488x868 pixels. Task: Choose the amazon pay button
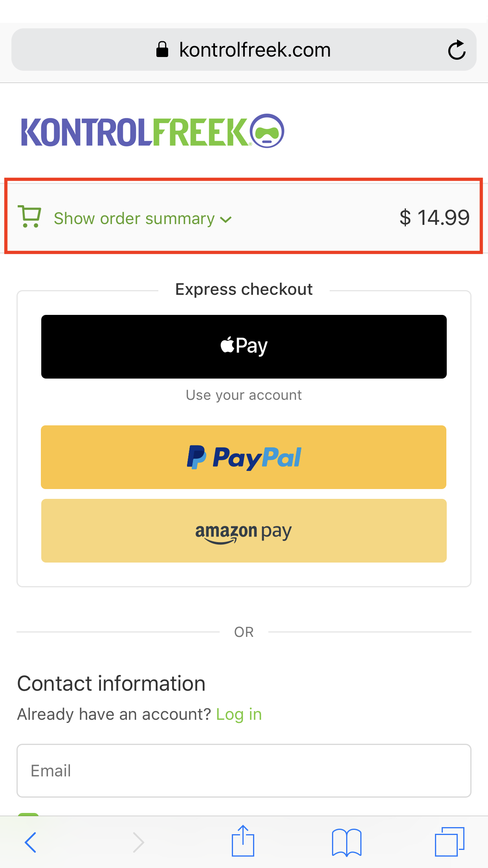point(244,530)
